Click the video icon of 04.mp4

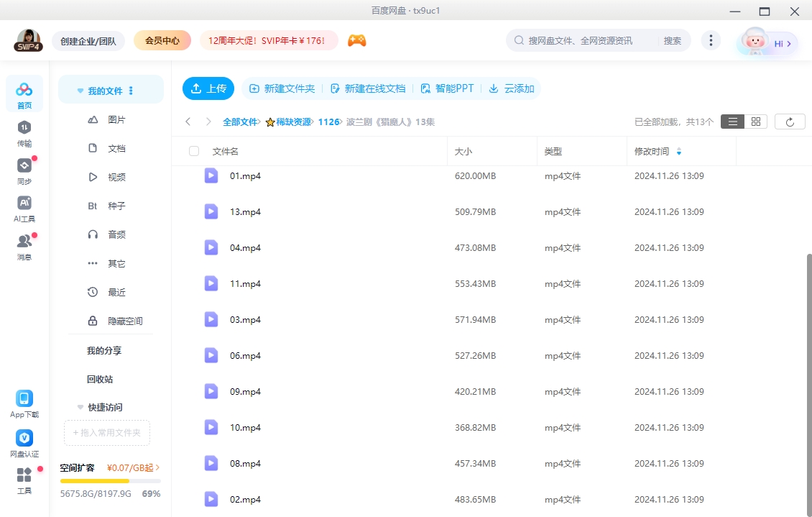[x=211, y=247]
